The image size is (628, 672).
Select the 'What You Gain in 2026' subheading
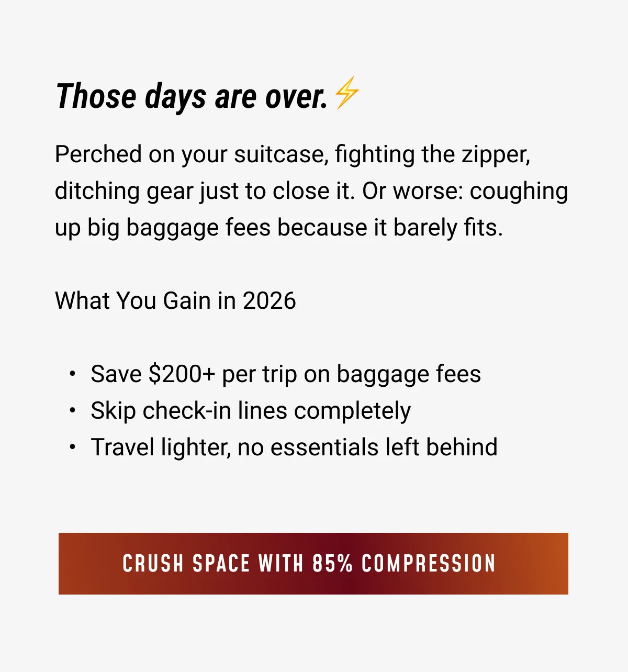click(175, 301)
